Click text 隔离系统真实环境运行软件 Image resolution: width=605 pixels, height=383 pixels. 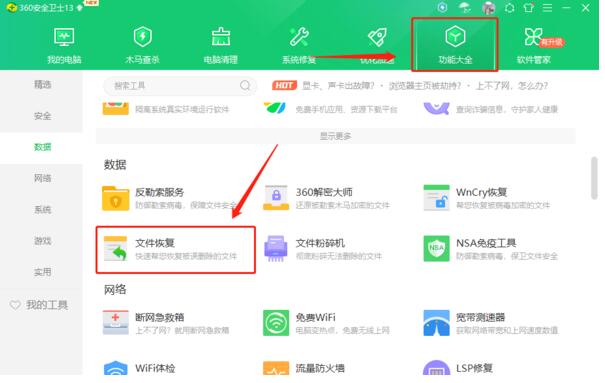click(182, 110)
